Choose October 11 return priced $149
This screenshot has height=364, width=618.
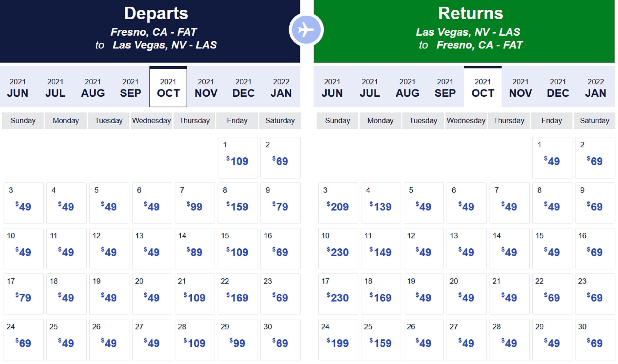click(x=381, y=249)
